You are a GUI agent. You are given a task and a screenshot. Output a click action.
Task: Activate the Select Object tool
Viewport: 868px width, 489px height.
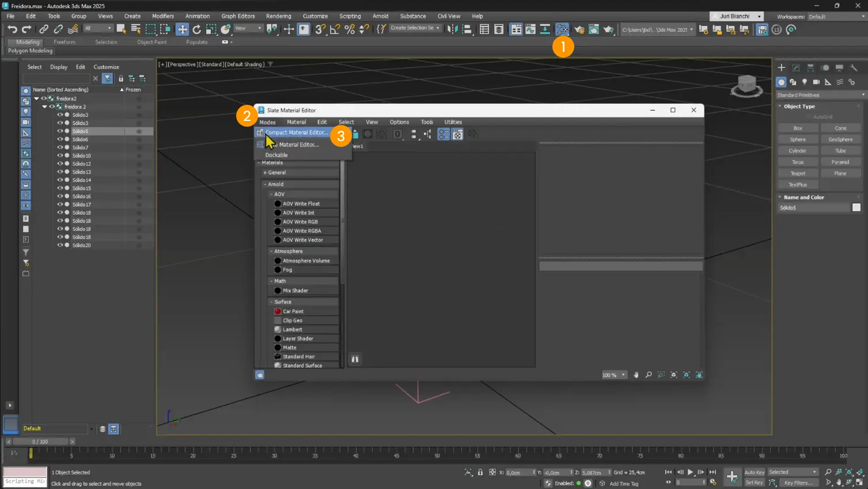coord(122,29)
